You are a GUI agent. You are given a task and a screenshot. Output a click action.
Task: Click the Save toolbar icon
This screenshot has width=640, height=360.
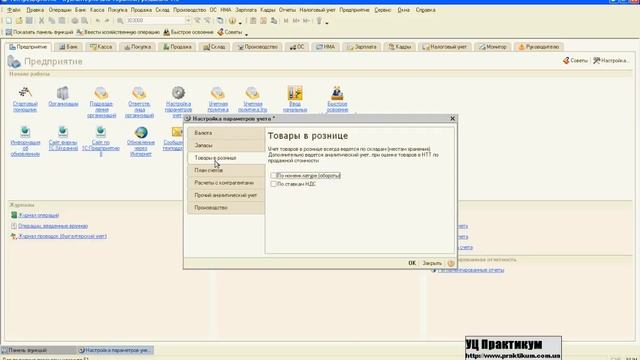(x=29, y=20)
